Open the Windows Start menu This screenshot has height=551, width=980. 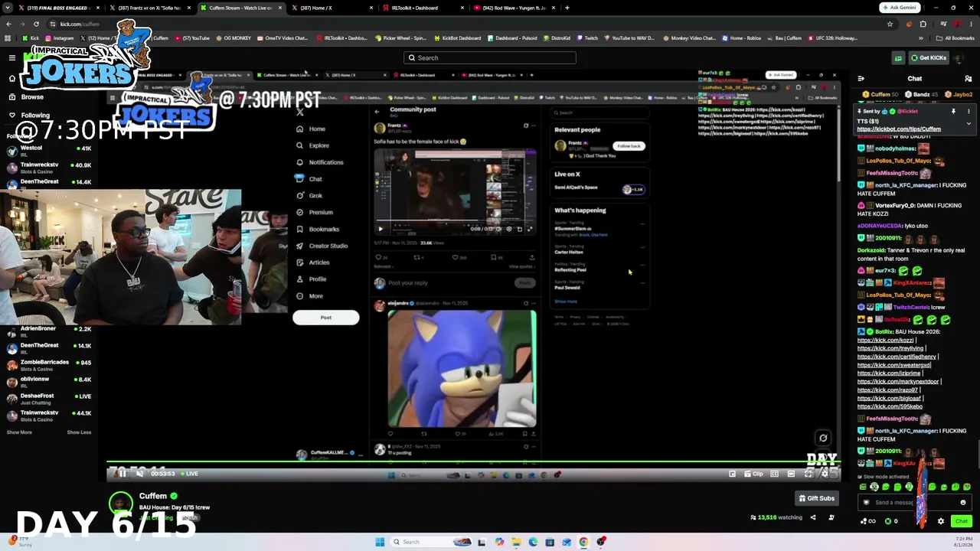click(x=380, y=542)
